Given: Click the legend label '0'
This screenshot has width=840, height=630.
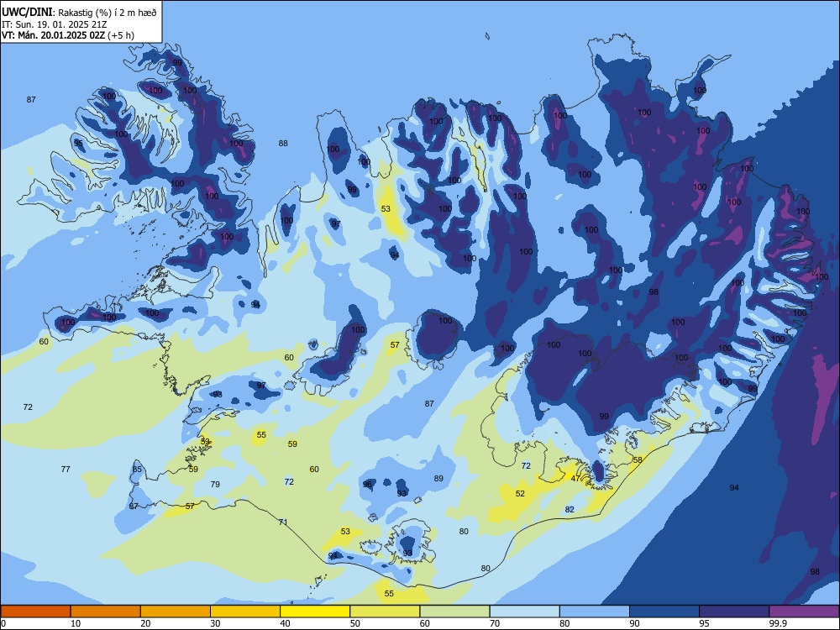Looking at the screenshot, I should (3, 623).
